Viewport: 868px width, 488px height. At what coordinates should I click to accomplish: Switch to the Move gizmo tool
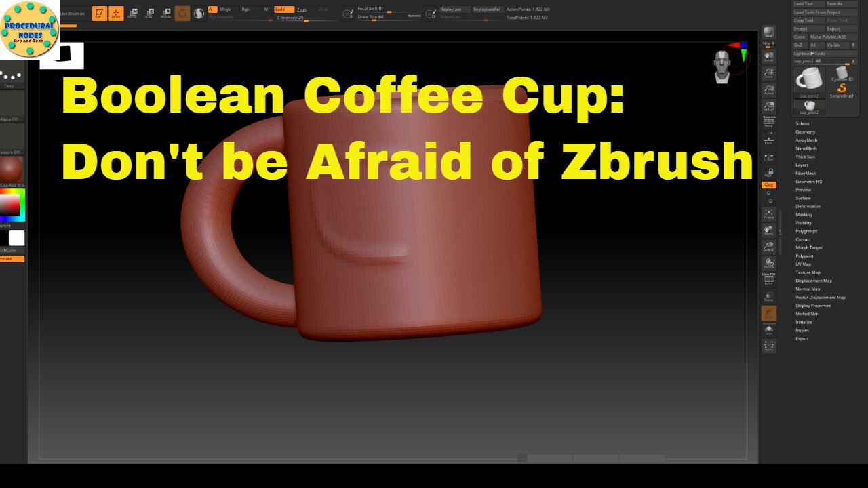click(132, 14)
